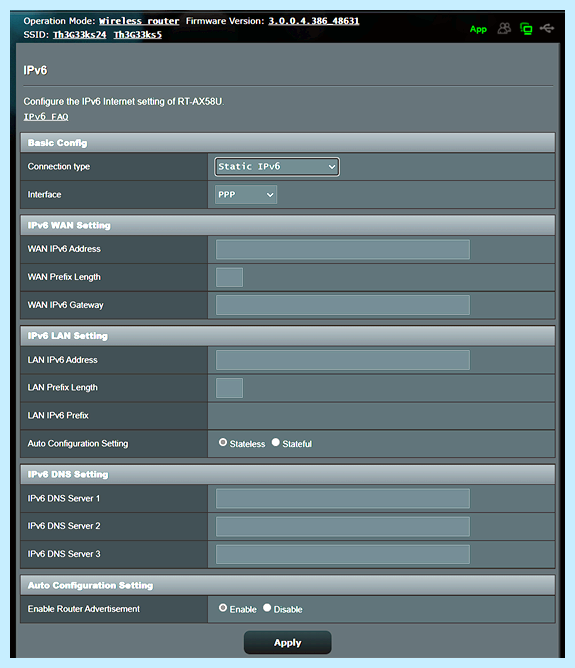This screenshot has height=668, width=575.
Task: Open firmware version 3.0.0.4.386_48631 link
Action: [314, 21]
